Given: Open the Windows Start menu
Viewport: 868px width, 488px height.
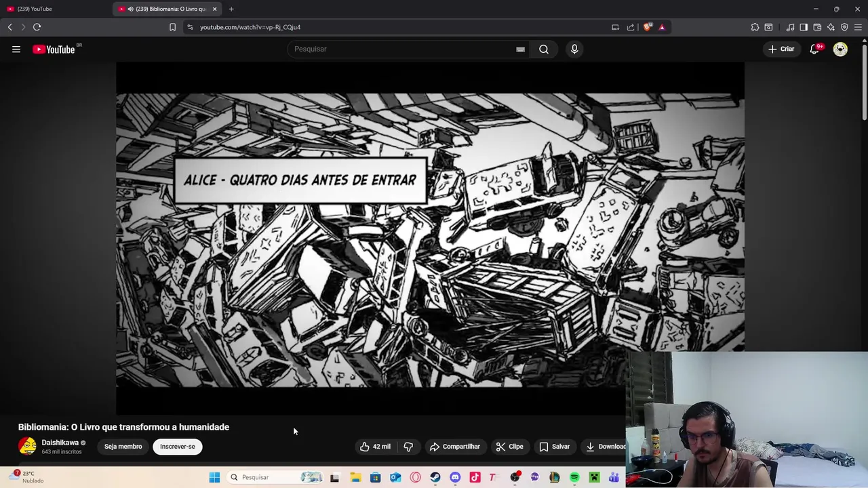Looking at the screenshot, I should coord(214,477).
